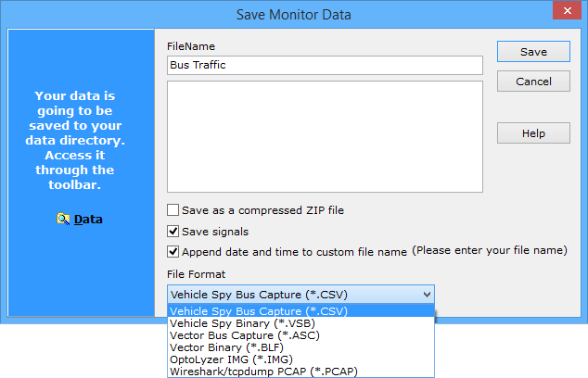Enable Save as a compressed ZIP file

[173, 210]
